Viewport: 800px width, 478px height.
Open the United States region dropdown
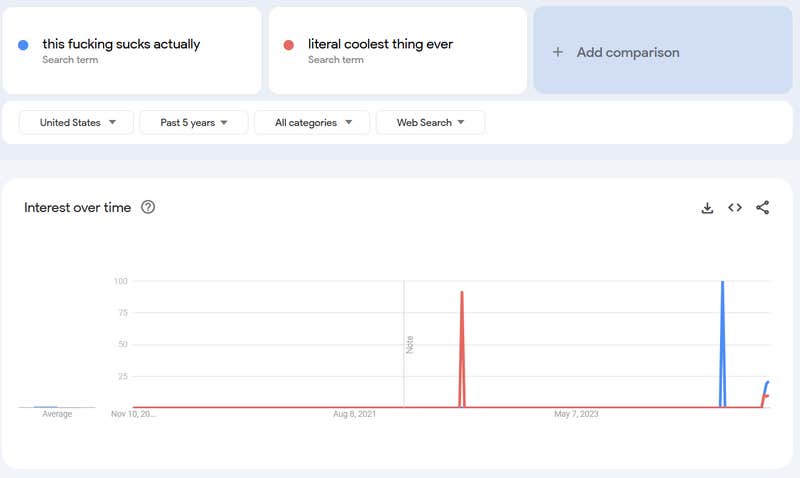tap(76, 122)
